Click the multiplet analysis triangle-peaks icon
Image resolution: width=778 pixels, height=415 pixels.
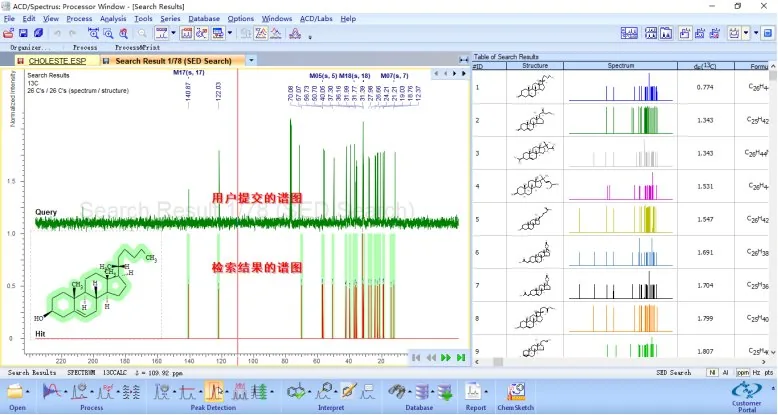[x=295, y=33]
